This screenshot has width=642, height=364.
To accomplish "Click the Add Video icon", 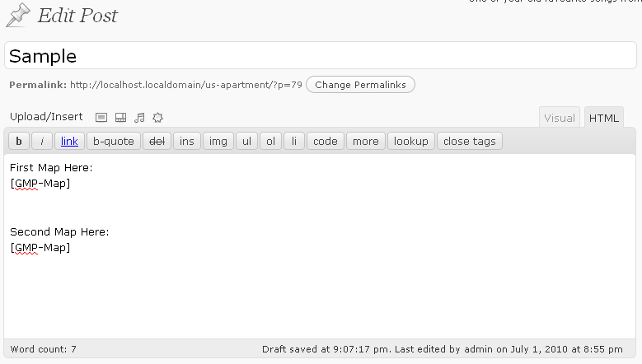I will pyautogui.click(x=121, y=118).
